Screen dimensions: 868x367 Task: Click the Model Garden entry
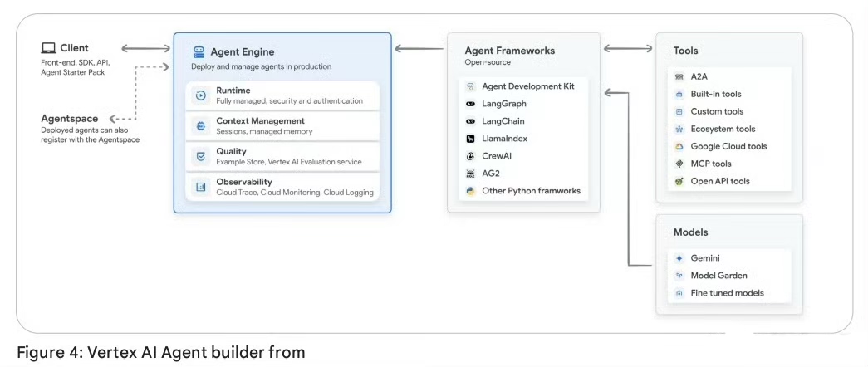[718, 276]
